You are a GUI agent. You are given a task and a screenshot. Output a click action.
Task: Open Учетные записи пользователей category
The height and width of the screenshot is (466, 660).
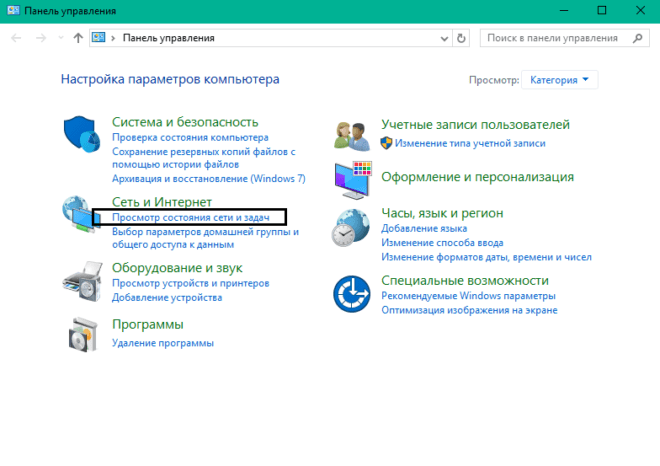[476, 125]
